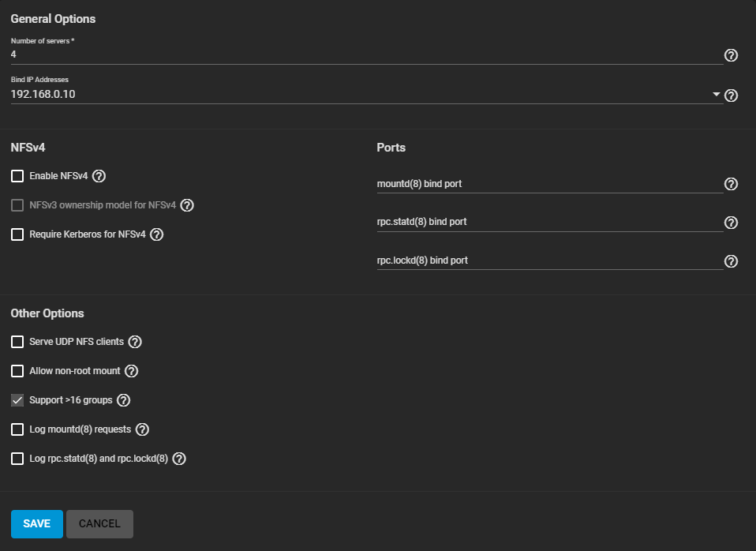
Task: Show help for Enable NFSv4 option
Action: coord(99,176)
